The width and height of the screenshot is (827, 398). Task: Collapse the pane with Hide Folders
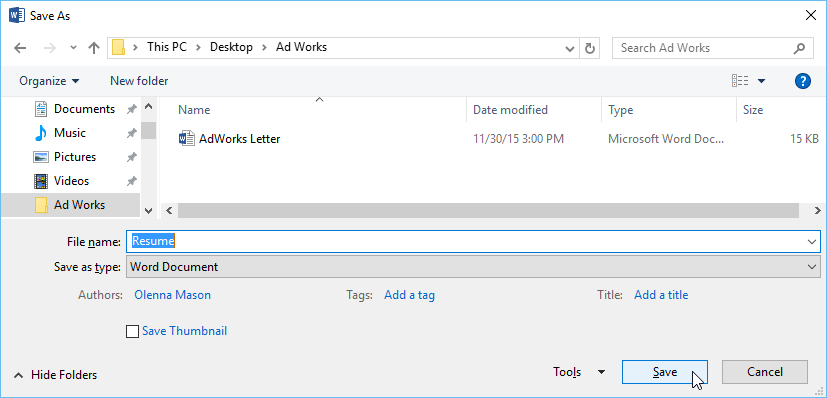pyautogui.click(x=55, y=375)
